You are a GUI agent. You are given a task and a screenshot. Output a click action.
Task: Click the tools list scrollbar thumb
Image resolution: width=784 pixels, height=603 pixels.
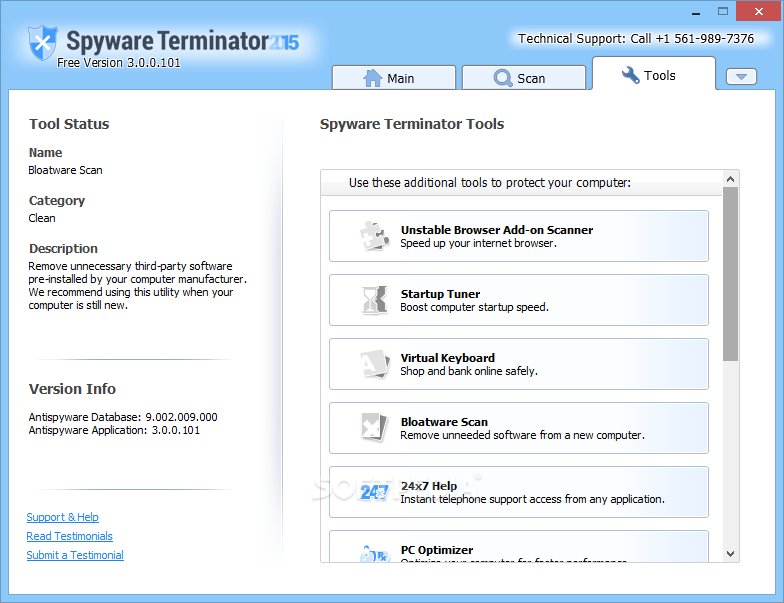click(x=730, y=274)
